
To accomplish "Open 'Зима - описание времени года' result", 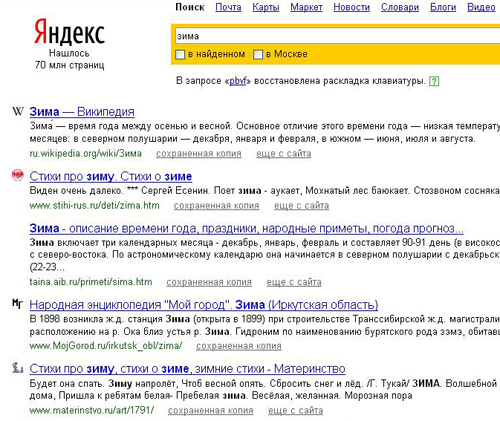I will coord(246,228).
